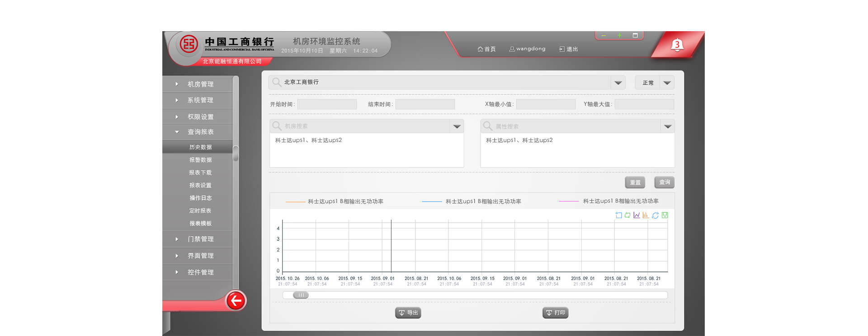
Task: Click the green plus icon at top
Action: (619, 35)
